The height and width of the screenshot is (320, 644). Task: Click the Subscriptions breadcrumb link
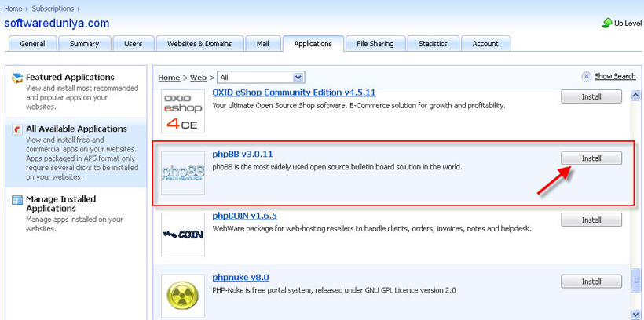coord(53,8)
